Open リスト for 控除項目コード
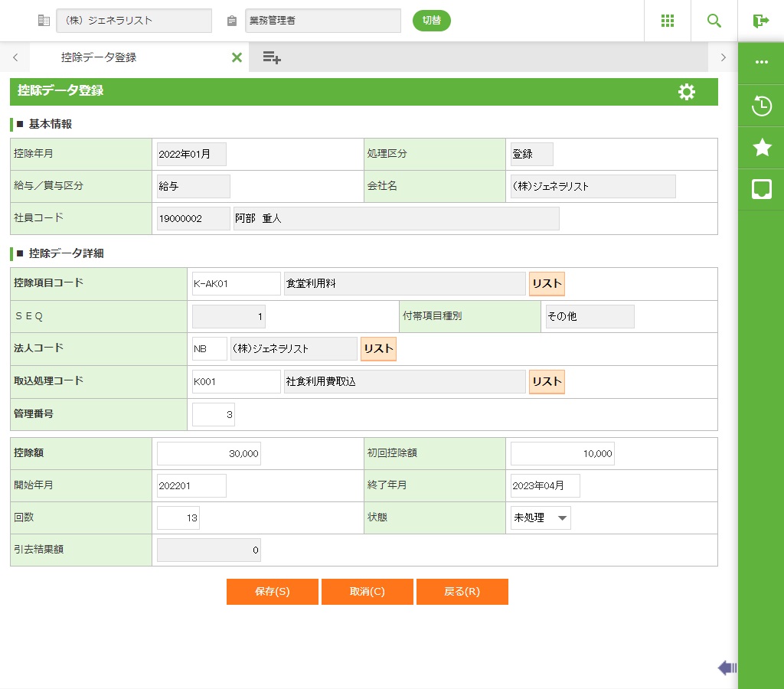Viewport: 784px width, 689px height. click(547, 284)
